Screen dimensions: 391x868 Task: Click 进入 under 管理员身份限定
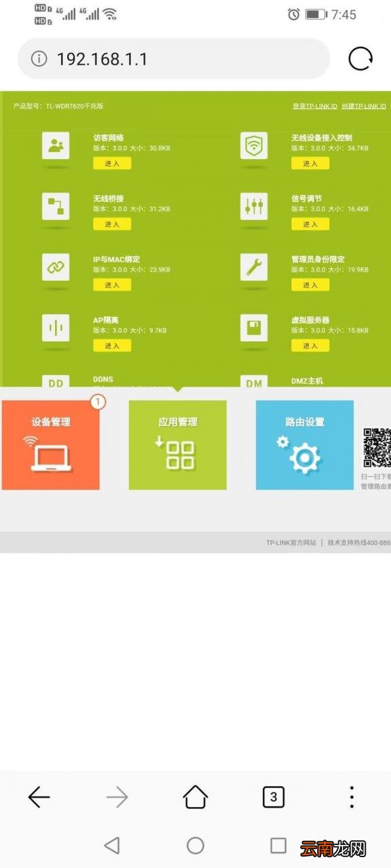pyautogui.click(x=310, y=285)
